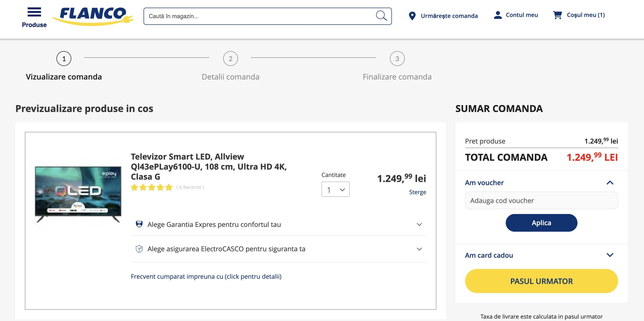Screen dimensions: 644x321
Task: Go to step 2 Detalii comanda
Action: pyautogui.click(x=230, y=59)
